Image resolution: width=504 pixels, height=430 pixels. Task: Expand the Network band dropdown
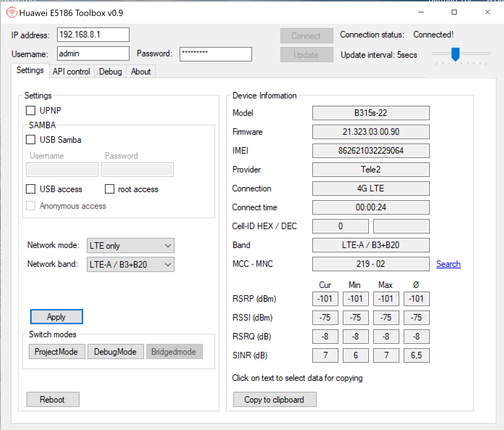point(130,264)
